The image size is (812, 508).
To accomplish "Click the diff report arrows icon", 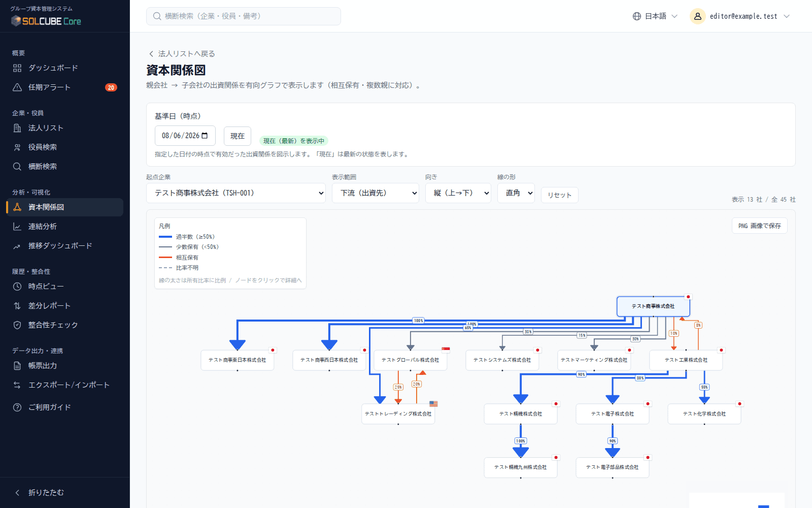I will (17, 306).
